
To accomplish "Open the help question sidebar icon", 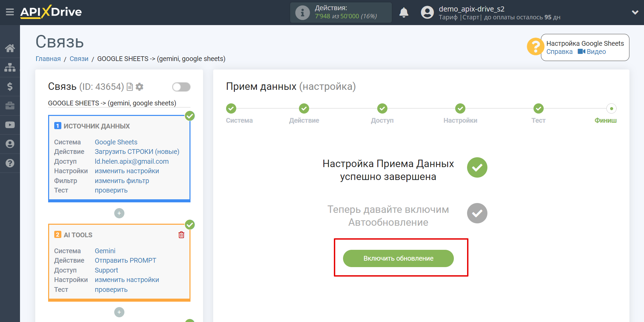I will pos(10,163).
